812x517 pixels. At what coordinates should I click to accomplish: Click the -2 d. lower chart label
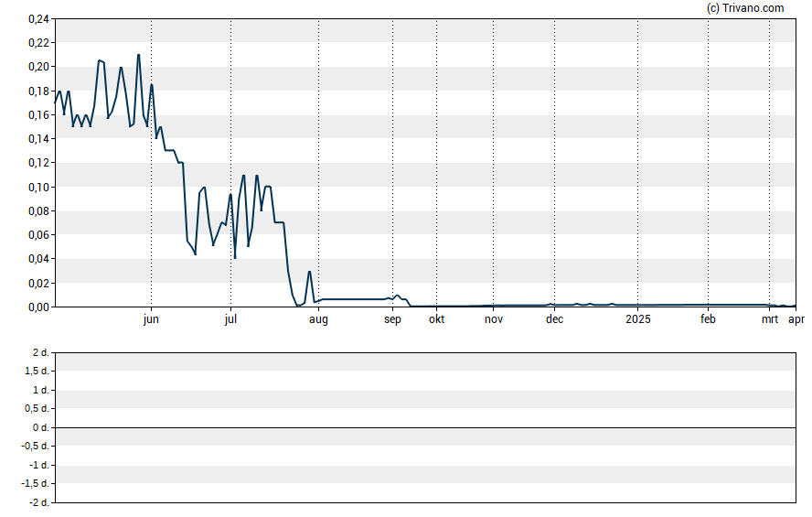tap(39, 502)
